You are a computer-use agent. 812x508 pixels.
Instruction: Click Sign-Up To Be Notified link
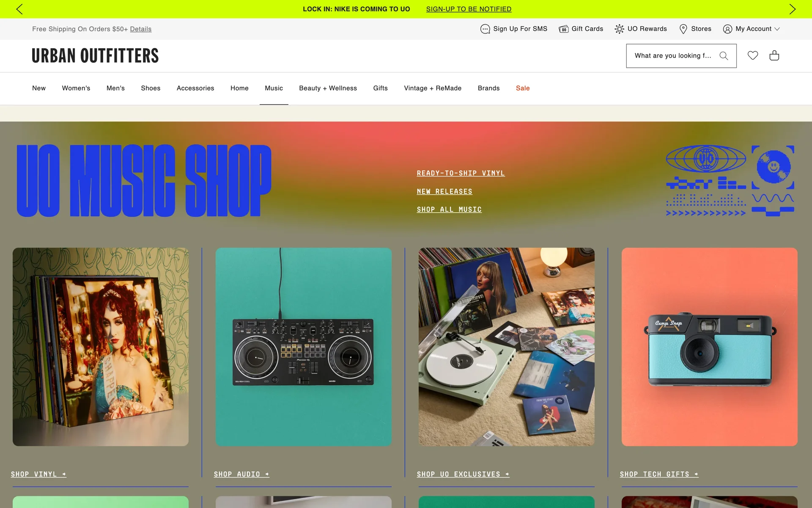coord(469,9)
